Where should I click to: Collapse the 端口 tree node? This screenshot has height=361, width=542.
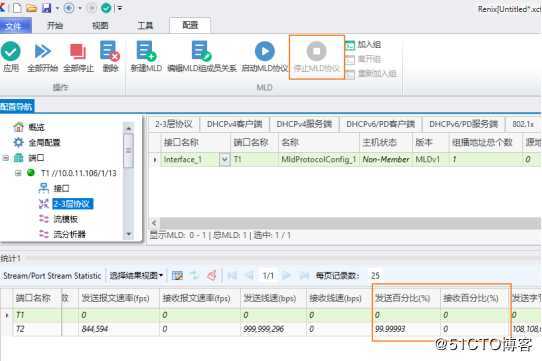tap(6, 158)
